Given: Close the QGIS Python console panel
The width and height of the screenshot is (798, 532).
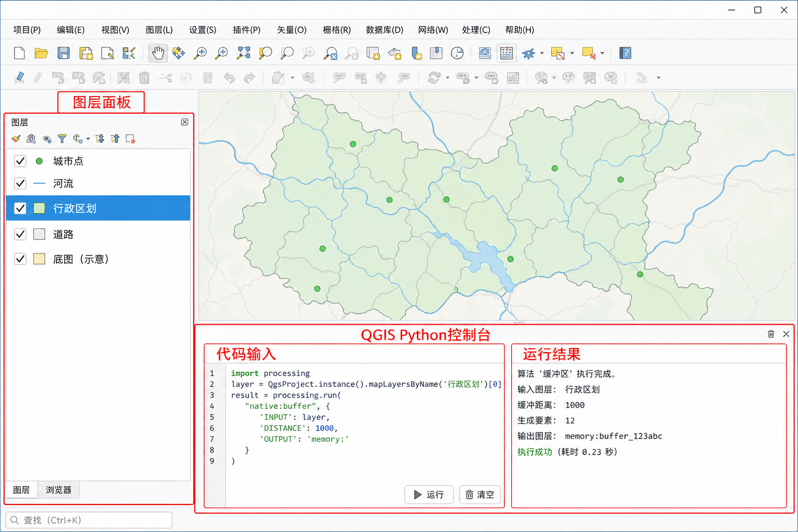Looking at the screenshot, I should [786, 334].
